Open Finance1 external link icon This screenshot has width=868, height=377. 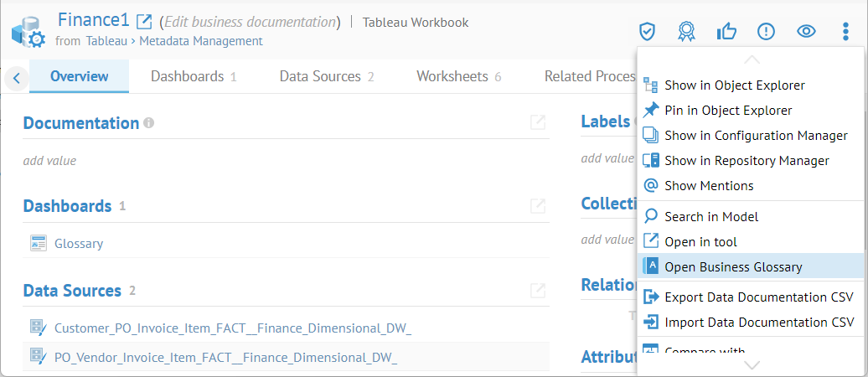point(144,21)
